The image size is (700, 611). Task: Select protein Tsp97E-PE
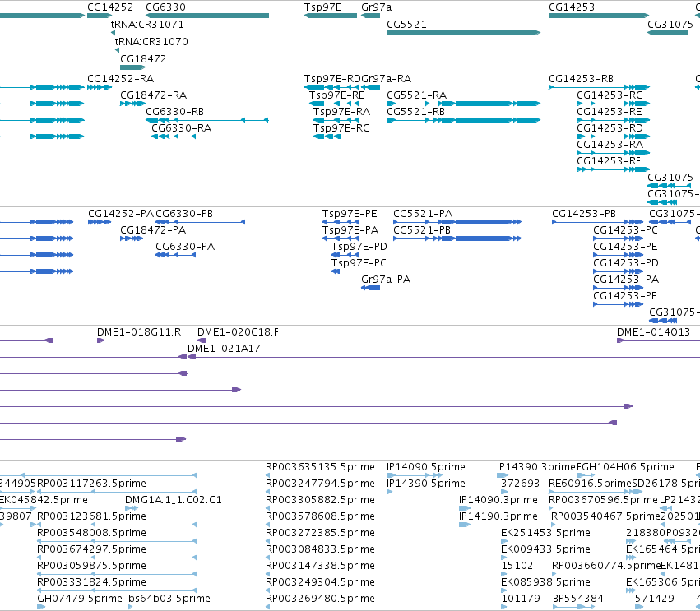tap(350, 214)
